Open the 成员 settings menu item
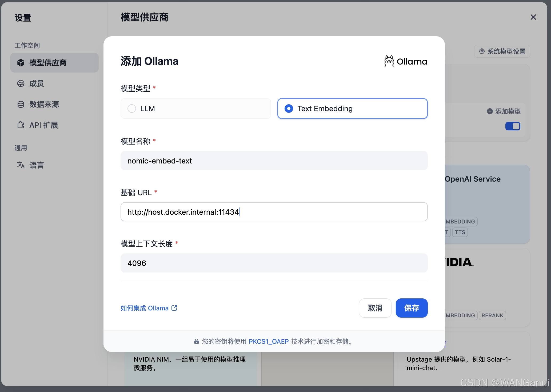Image resolution: width=551 pixels, height=392 pixels. coord(37,83)
